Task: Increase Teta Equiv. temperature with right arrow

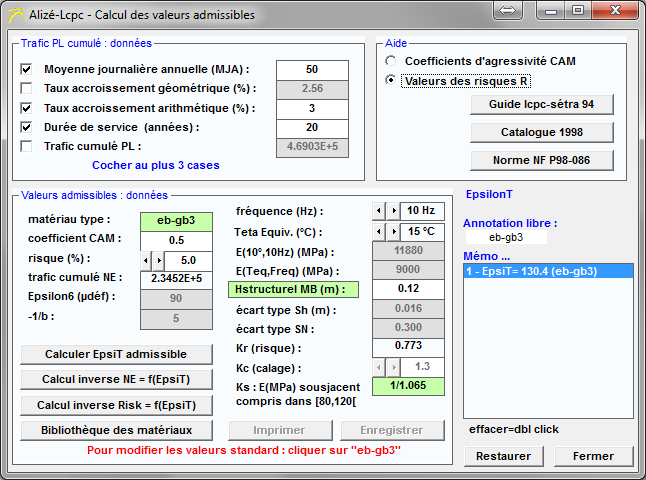Action: point(394,232)
